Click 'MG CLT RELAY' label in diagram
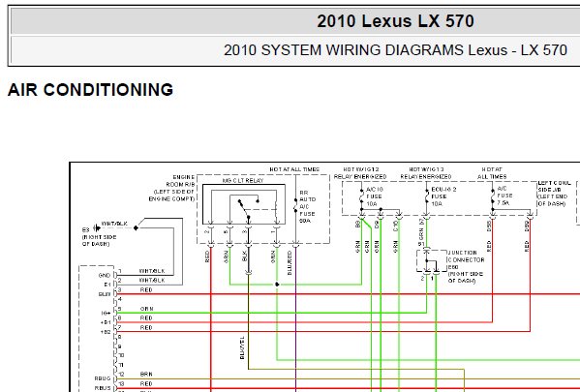Viewport: 580px width, 392px height. [243, 180]
